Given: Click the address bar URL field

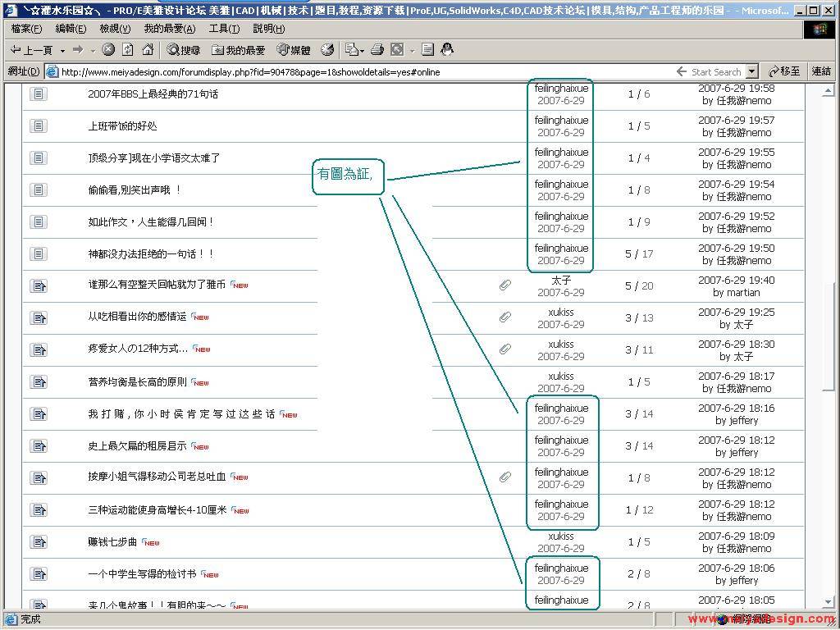Looking at the screenshot, I should click(x=361, y=72).
